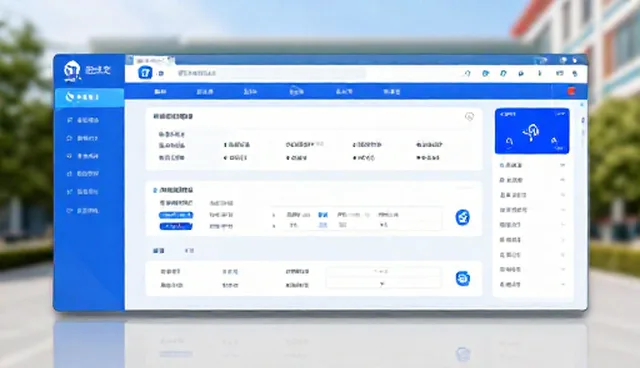
Task: Click the blue banner card in the right panel
Action: 532,131
